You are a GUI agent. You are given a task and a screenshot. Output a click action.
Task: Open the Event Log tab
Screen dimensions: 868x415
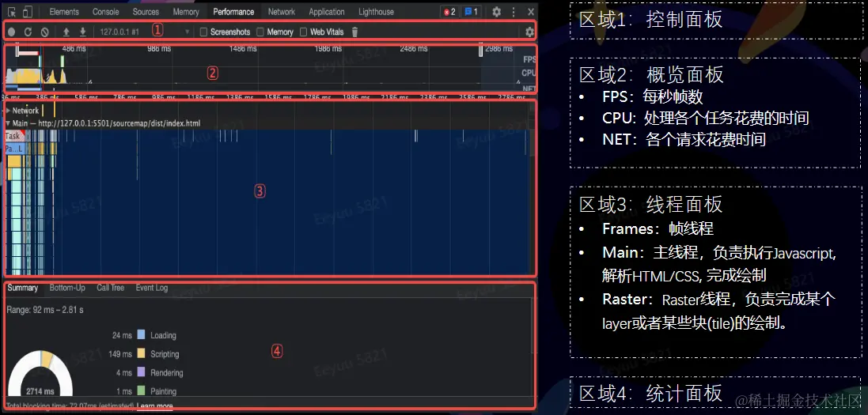(152, 288)
